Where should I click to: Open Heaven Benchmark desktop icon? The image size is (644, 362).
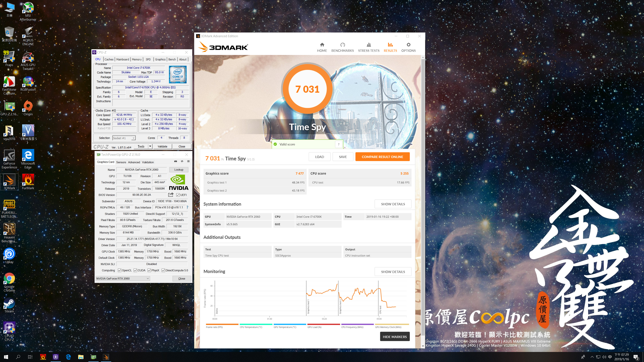(x=9, y=233)
